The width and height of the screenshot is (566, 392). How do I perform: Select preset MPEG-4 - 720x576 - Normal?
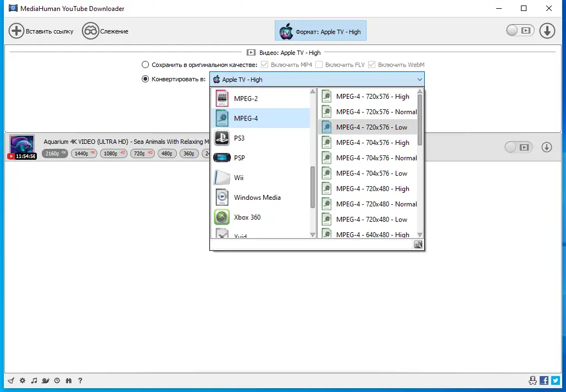(x=368, y=112)
